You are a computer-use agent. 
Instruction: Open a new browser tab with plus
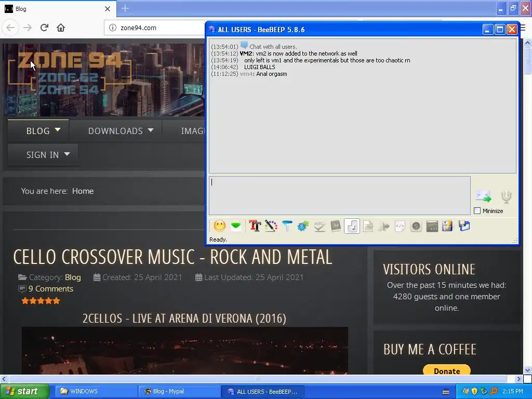coord(125,8)
